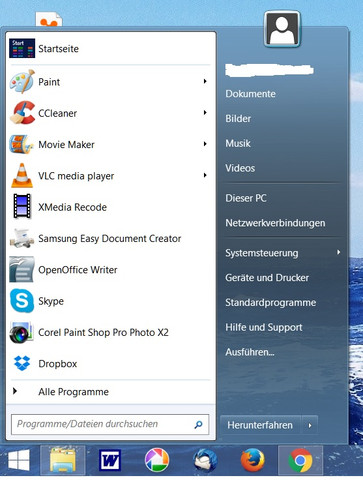Viewport: 363px width, 480px height.
Task: Click the Herunterfahren button
Action: [x=260, y=425]
